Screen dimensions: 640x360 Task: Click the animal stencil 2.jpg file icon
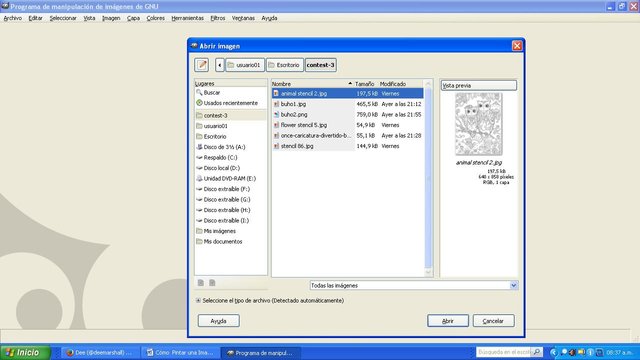[x=276, y=93]
